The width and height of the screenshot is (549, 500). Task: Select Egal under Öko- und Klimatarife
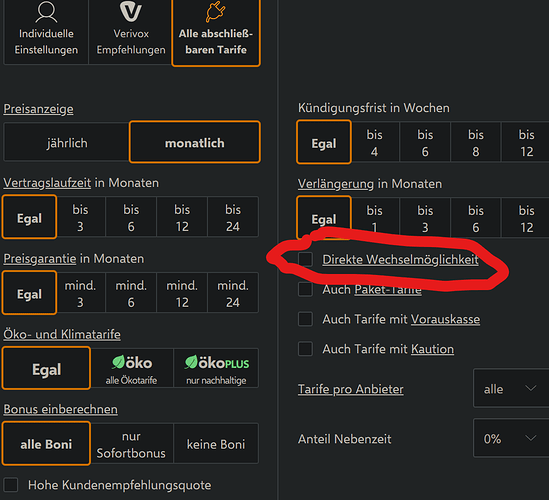(46, 368)
